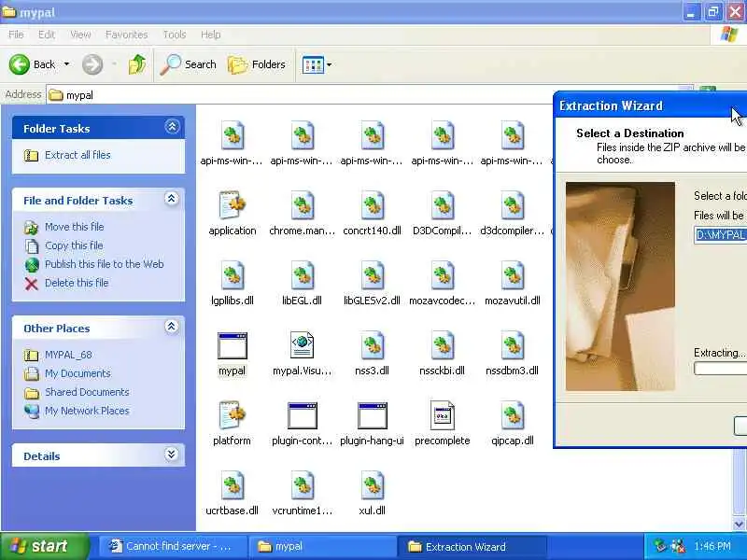Screen dimensions: 747x560
Task: Expand the Details panel
Action: (x=172, y=455)
